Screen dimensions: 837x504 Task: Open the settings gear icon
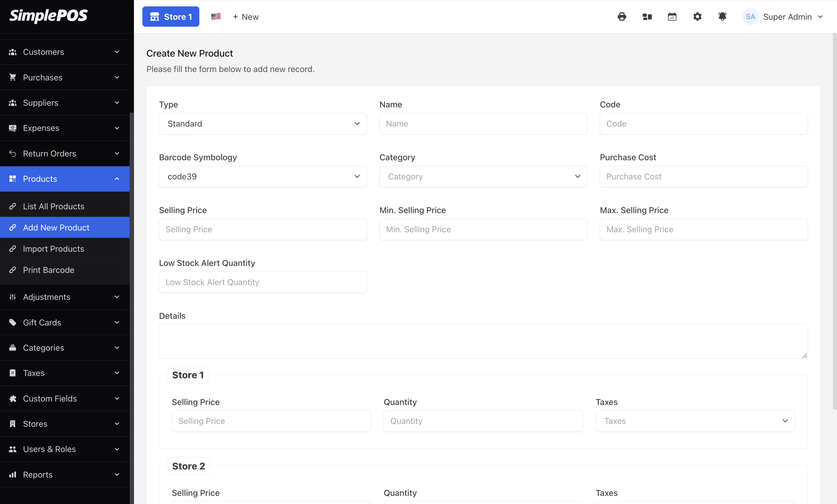tap(697, 17)
